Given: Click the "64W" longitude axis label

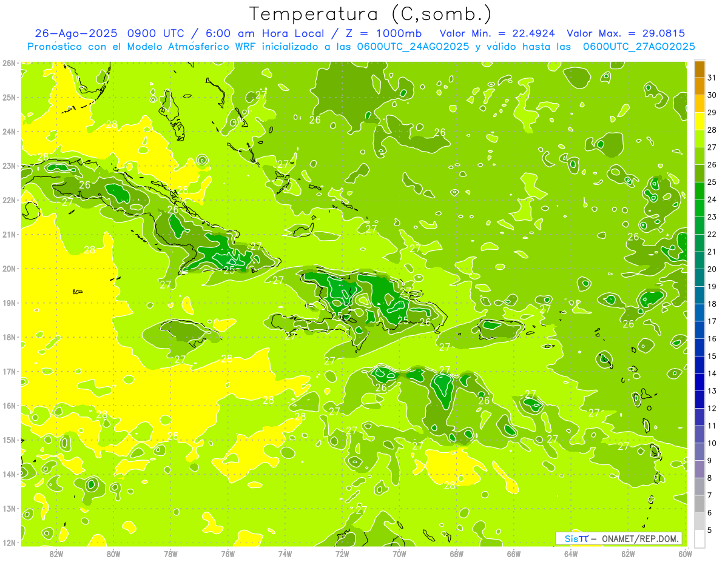Looking at the screenshot, I should [570, 554].
